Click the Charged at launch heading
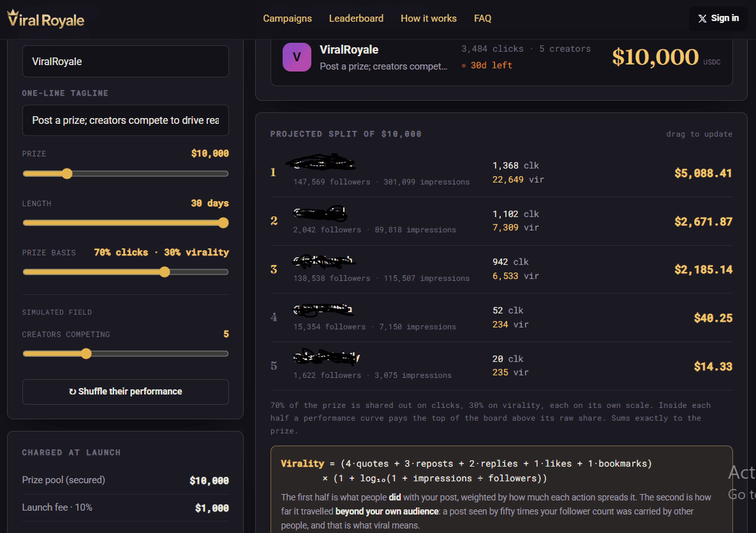The width and height of the screenshot is (756, 533). click(71, 453)
